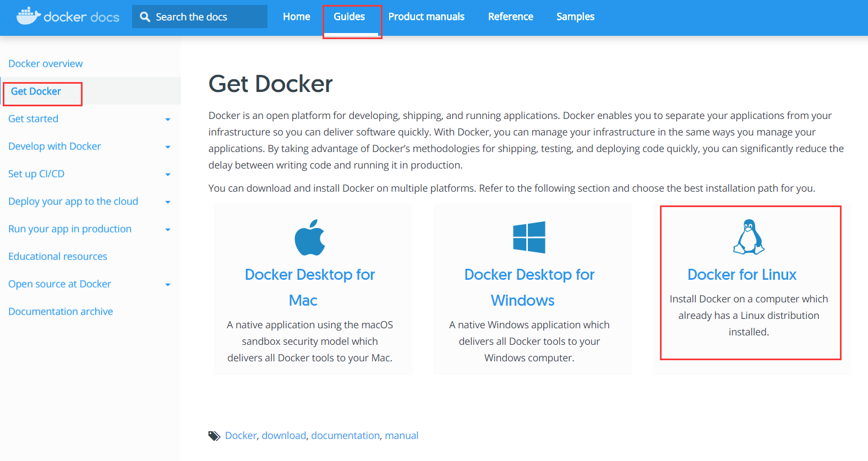Open the Reference tab
868x461 pixels.
tap(511, 17)
